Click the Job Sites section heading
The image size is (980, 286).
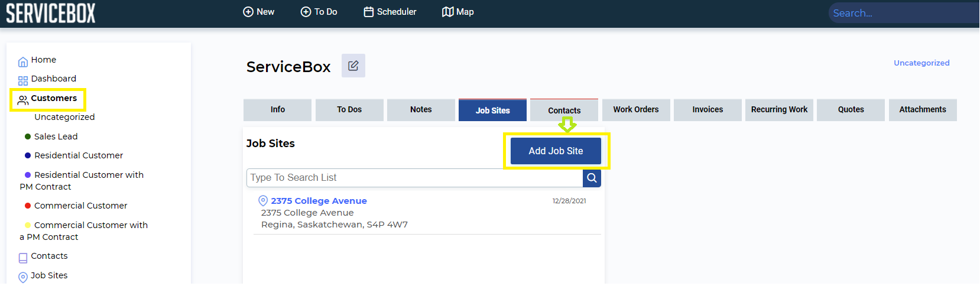(x=270, y=144)
